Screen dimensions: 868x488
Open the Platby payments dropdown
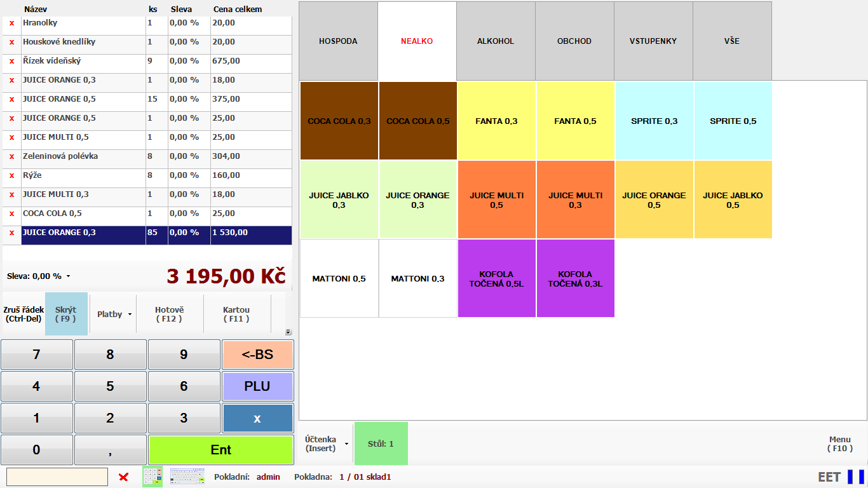(114, 314)
